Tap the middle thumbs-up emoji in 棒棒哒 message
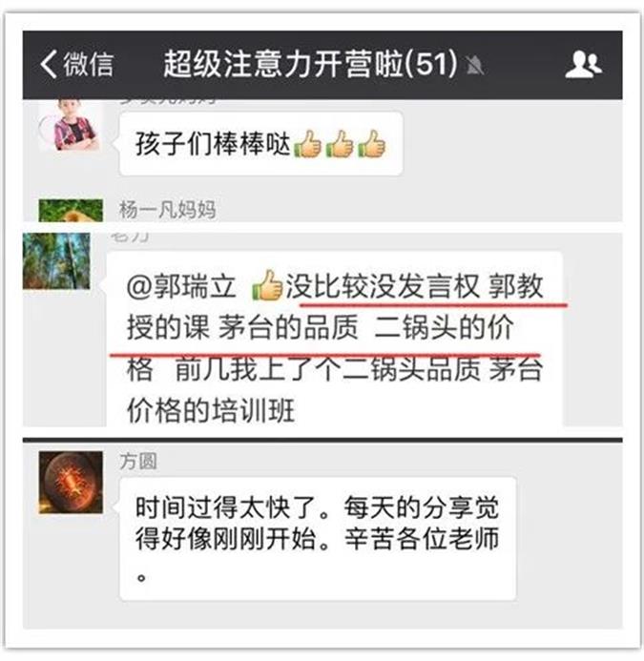This screenshot has height=661, width=644. (x=340, y=145)
